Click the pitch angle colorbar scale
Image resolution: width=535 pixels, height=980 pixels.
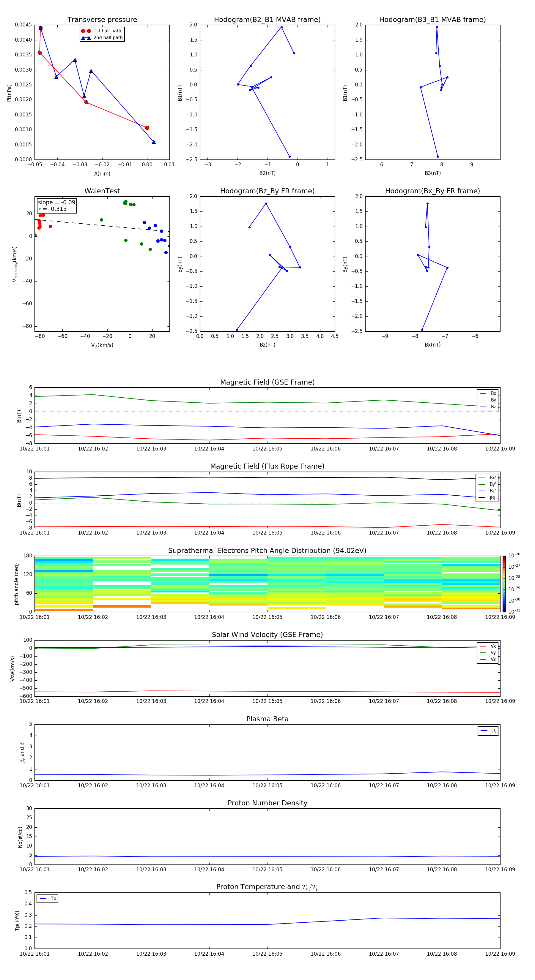504,584
